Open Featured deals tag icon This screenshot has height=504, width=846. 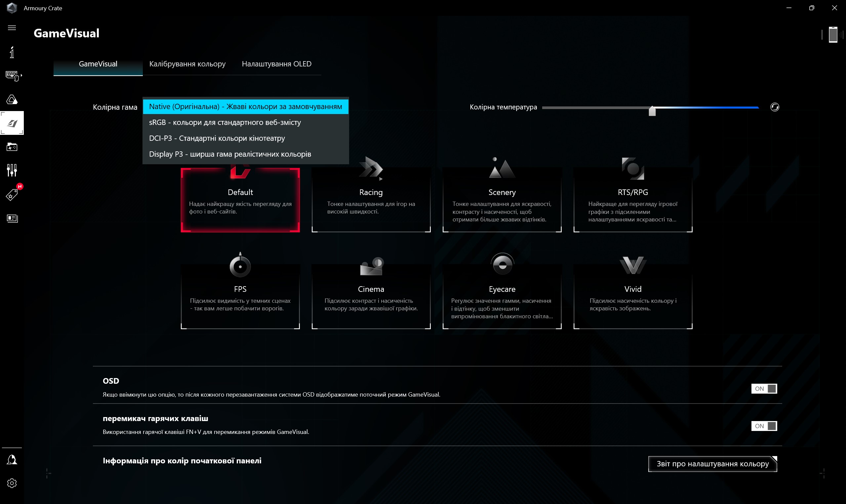click(x=12, y=195)
